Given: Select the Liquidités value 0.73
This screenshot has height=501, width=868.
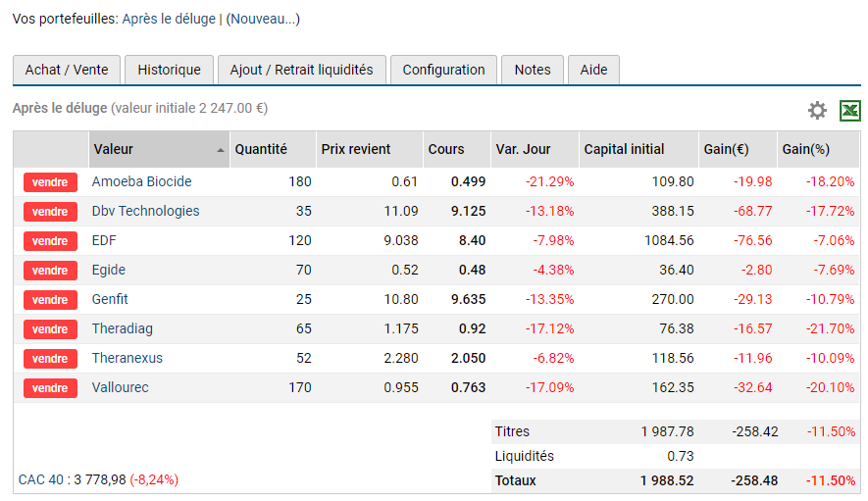Looking at the screenshot, I should pyautogui.click(x=681, y=456).
